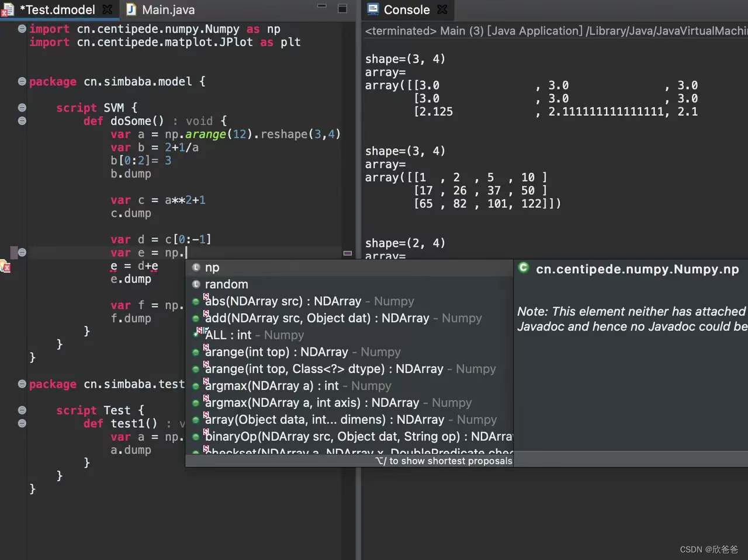The image size is (748, 560).
Task: Close the Test.dmodel tab
Action: point(108,9)
